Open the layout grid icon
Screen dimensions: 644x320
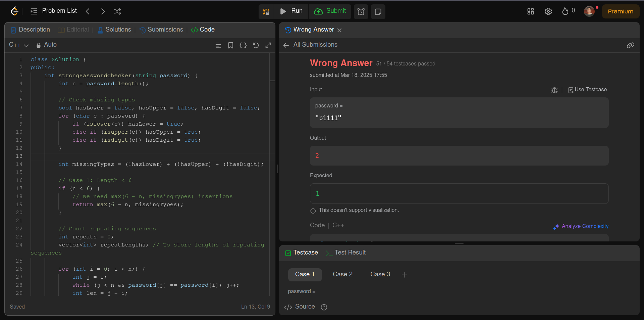(x=531, y=11)
